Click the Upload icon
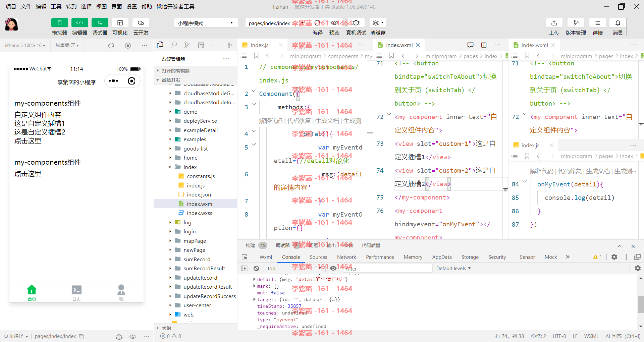The image size is (644, 342). [554, 23]
